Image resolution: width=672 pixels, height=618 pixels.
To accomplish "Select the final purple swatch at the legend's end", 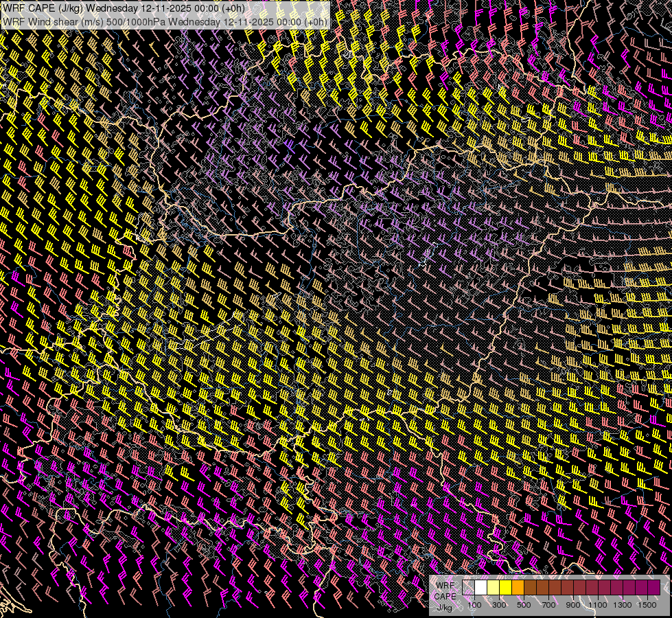I will click(x=653, y=587).
